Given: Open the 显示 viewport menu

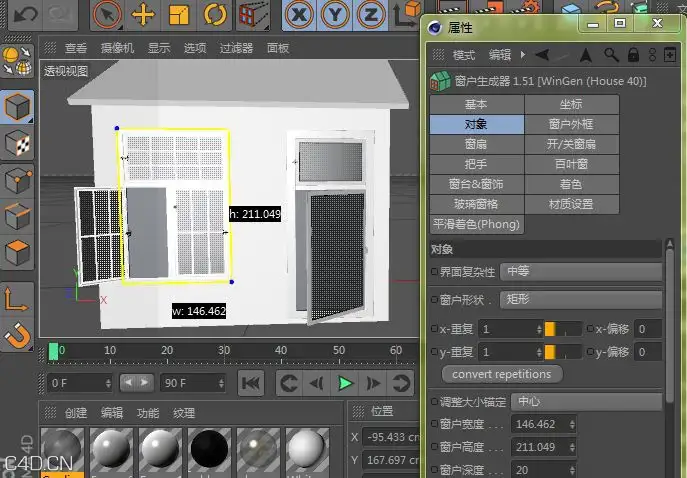Looking at the screenshot, I should pos(159,48).
